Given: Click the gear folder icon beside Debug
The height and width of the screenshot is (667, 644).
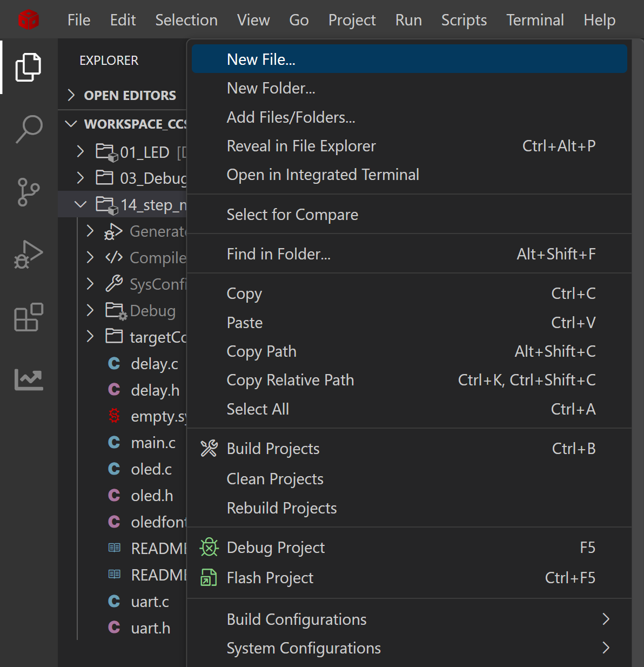Looking at the screenshot, I should [x=116, y=311].
